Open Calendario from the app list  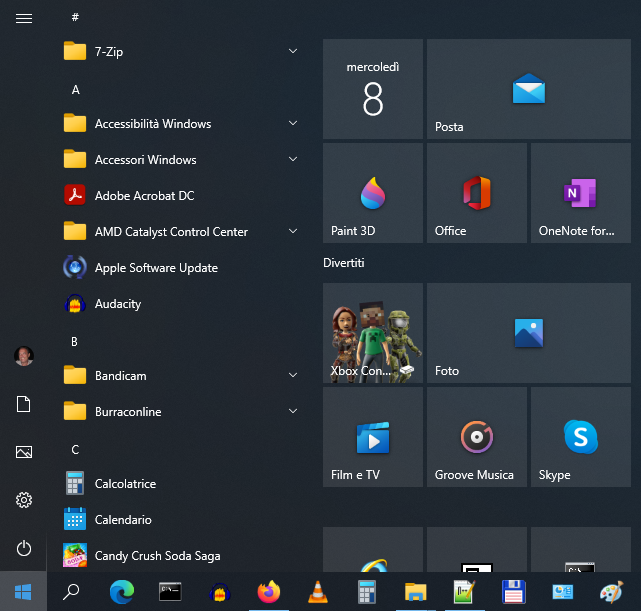[182, 519]
